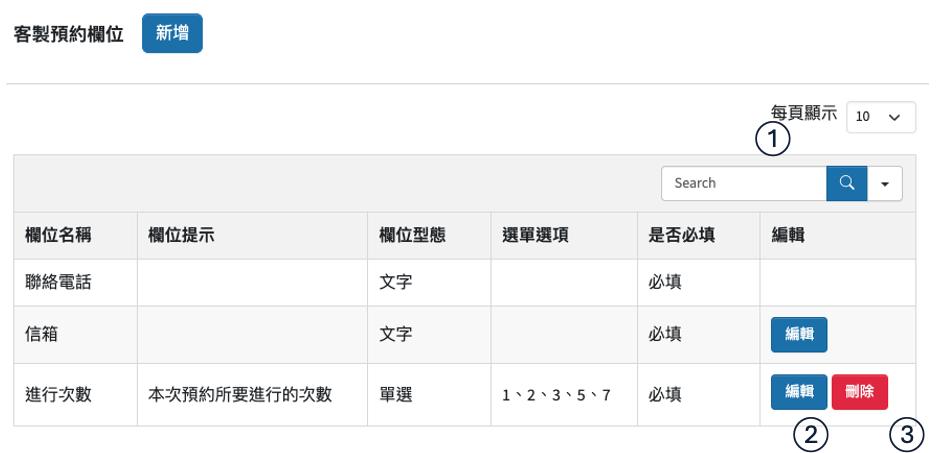The width and height of the screenshot is (946, 453).
Task: Click the options cell 1、2、3、5、7
Action: coord(556,394)
